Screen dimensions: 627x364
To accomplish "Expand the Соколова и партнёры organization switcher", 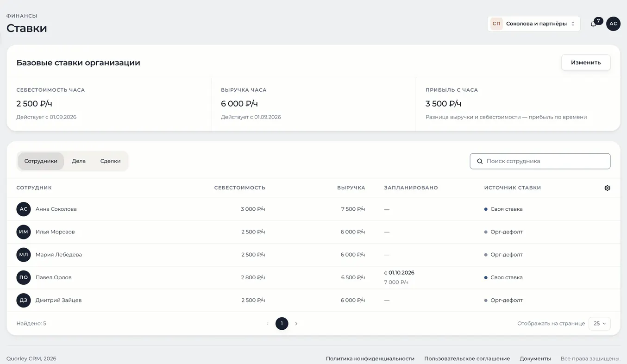I will click(x=533, y=24).
